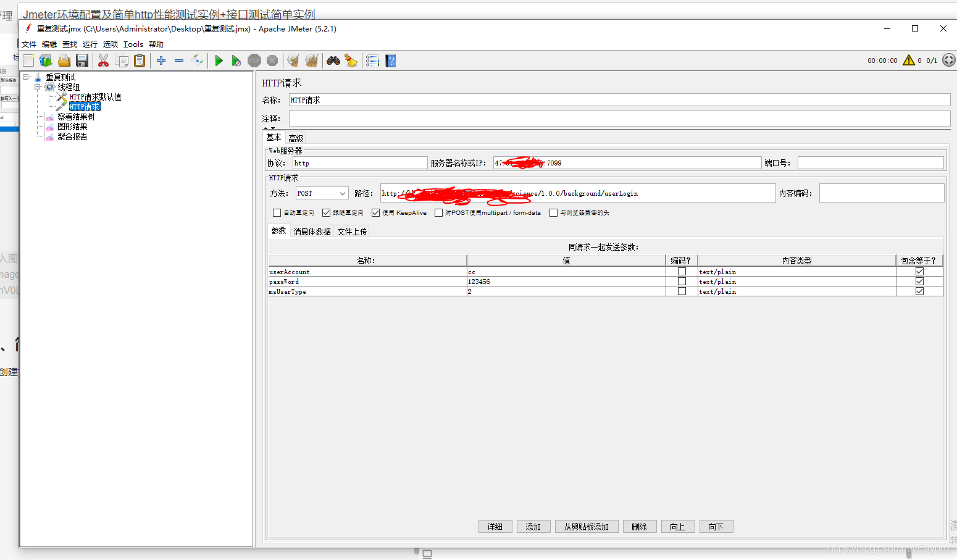Screen dimensions: 957x560
Task: Toggle 包含等于 checkbox for userAccount row
Action: (x=919, y=272)
